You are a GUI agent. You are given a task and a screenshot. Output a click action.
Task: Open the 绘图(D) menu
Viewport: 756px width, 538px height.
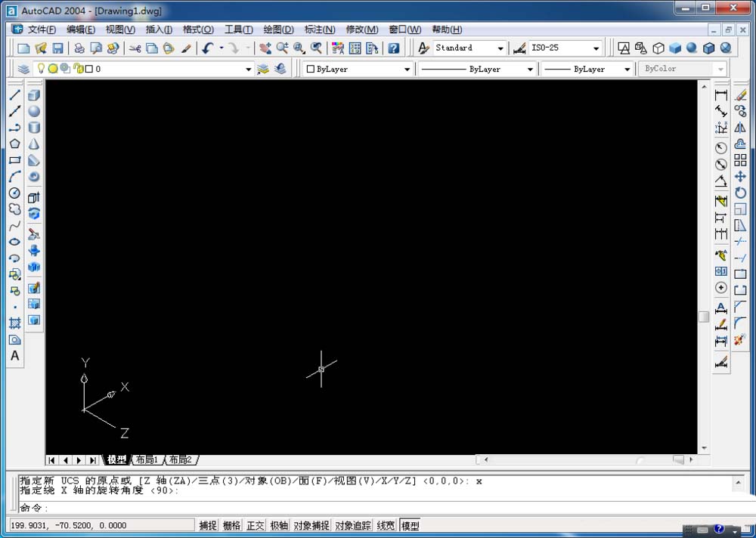278,29
